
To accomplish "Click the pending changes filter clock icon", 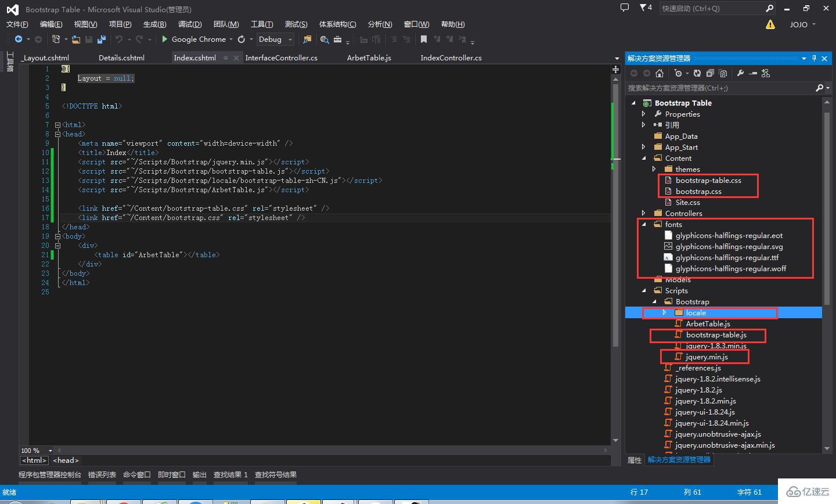I will pos(678,73).
